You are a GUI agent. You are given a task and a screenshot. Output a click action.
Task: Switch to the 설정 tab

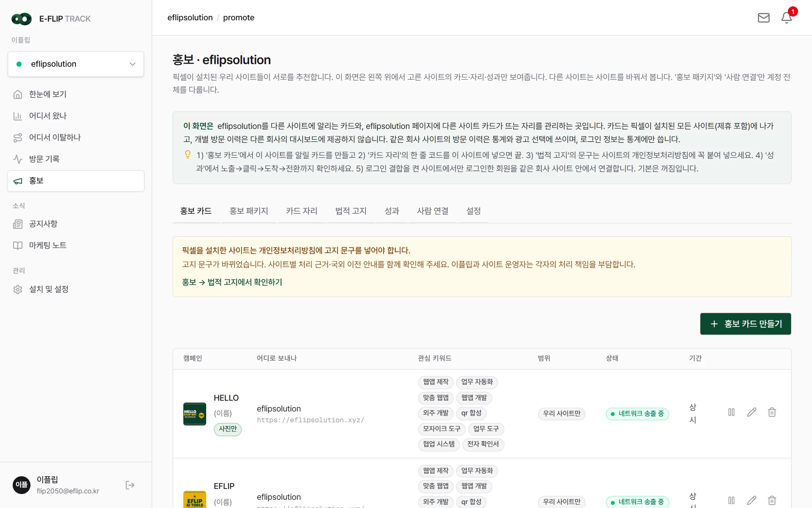473,211
